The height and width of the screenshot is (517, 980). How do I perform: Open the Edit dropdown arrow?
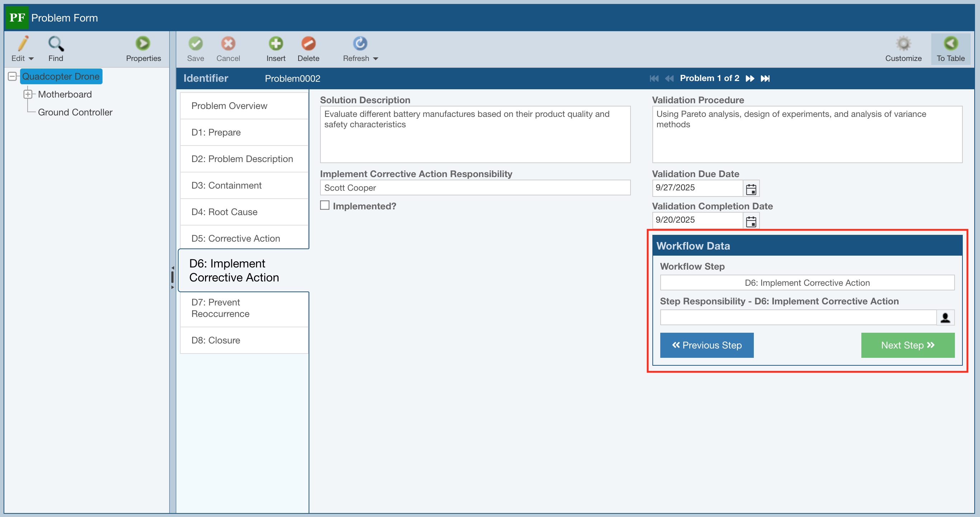click(31, 58)
